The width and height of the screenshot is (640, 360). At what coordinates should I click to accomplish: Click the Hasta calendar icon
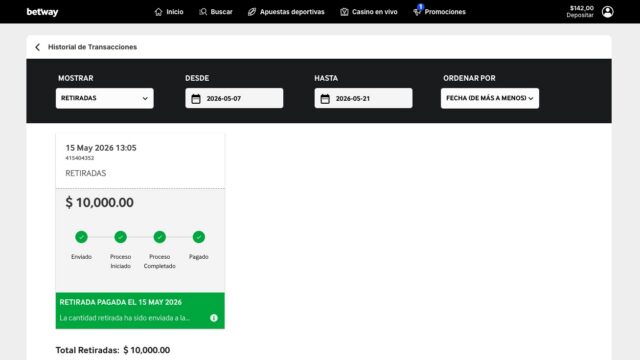click(x=325, y=99)
